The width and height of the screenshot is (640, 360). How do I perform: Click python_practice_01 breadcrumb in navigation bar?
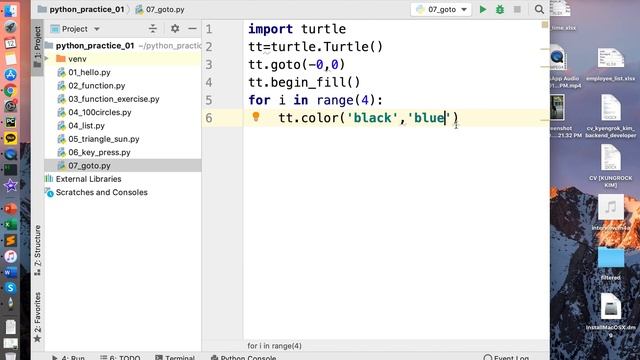(87, 9)
